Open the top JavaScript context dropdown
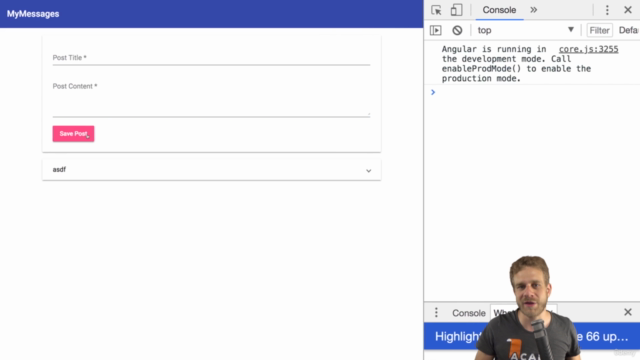 [x=526, y=30]
